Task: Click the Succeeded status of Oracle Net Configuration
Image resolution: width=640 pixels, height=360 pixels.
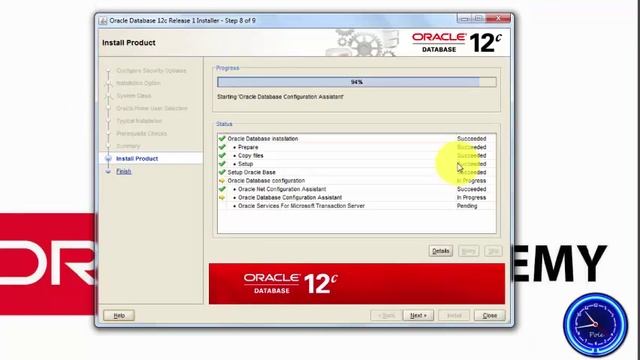Action: point(471,189)
